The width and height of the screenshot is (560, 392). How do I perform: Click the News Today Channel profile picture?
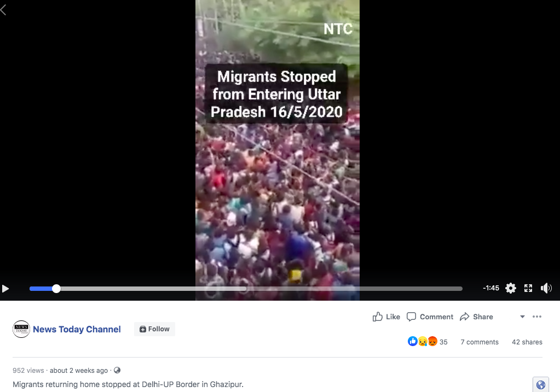click(x=21, y=329)
